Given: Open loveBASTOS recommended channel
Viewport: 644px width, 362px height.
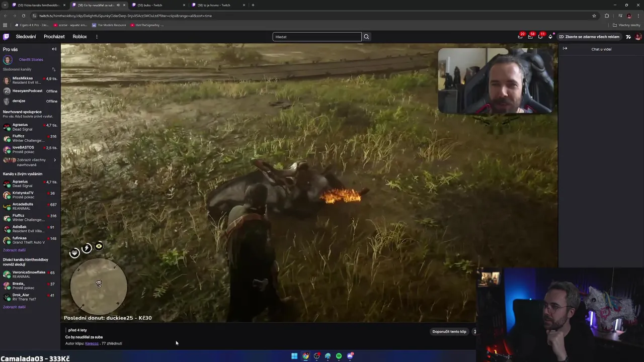Looking at the screenshot, I should [x=30, y=149].
